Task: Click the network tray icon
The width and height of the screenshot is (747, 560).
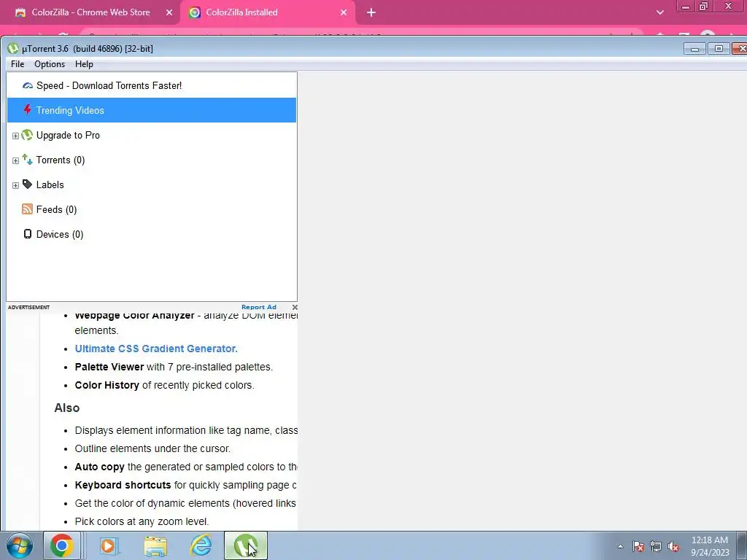Action: pos(656,547)
